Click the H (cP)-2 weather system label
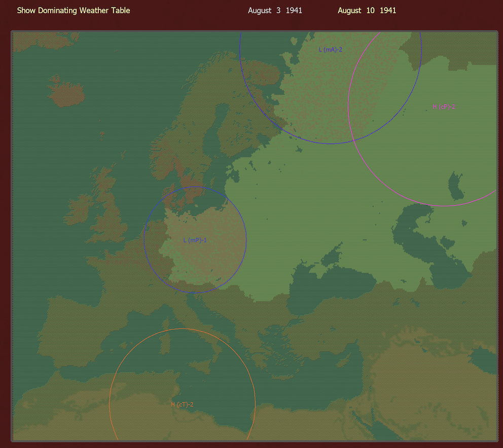The height and width of the screenshot is (448, 503). (444, 107)
